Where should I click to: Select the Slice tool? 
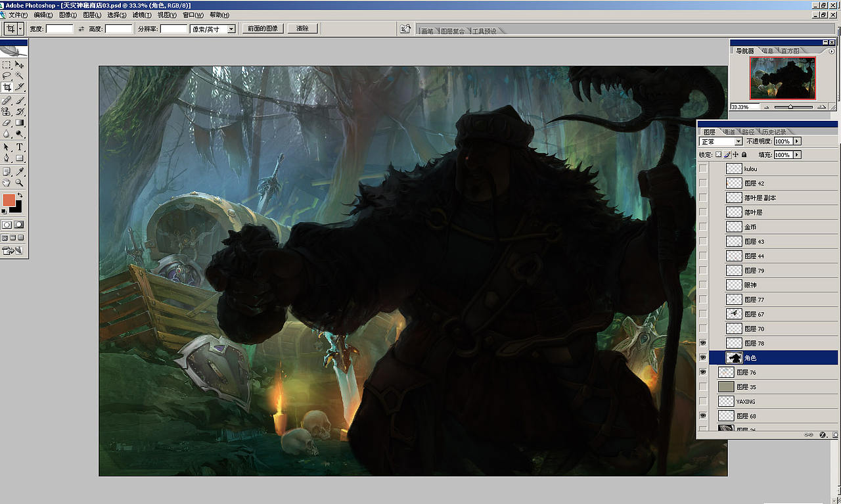[20, 87]
